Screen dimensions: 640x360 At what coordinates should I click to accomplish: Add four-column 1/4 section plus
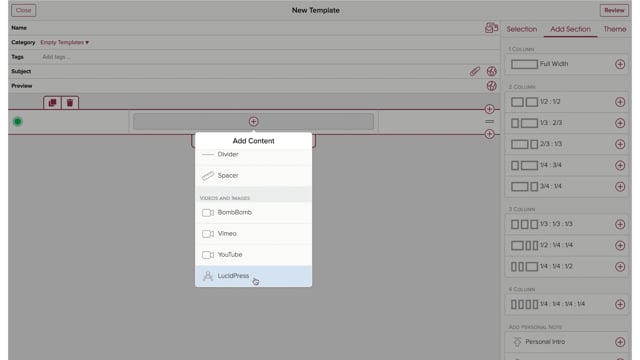(620, 304)
